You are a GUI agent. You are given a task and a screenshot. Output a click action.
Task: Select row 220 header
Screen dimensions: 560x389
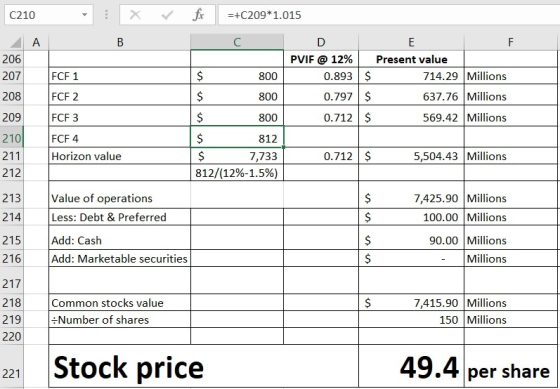[12, 336]
